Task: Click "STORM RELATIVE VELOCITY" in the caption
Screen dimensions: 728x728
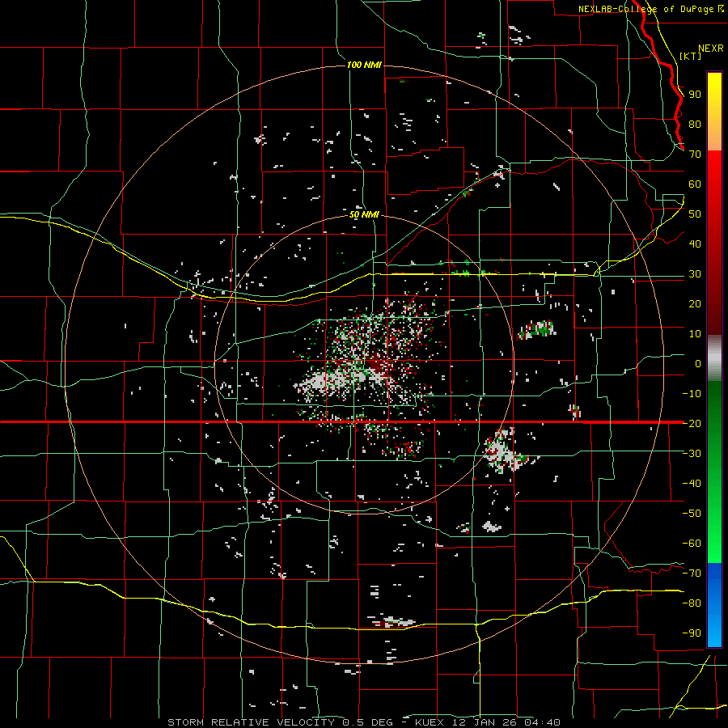Action: (x=251, y=722)
